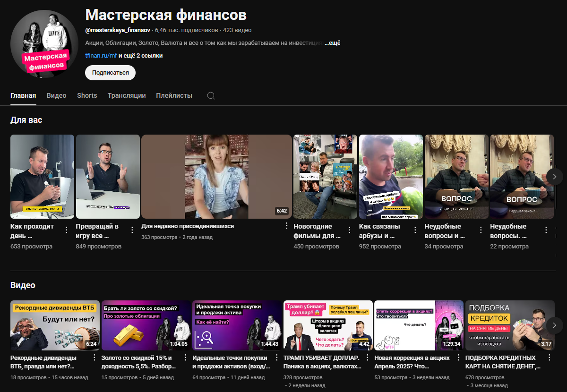The image size is (567, 392).
Task: Open 'Идеальные точки покупки и продажи активов' title
Action: coord(232,362)
